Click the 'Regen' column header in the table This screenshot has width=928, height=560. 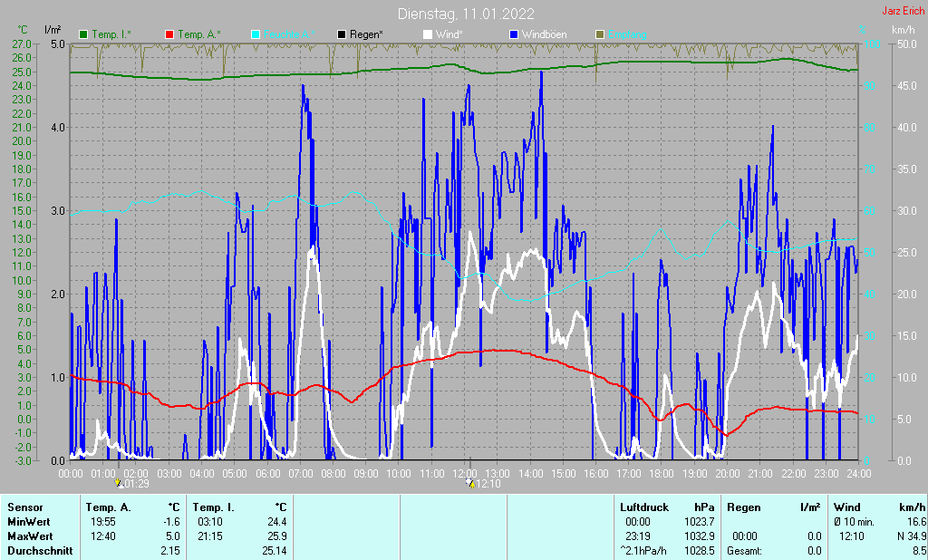[743, 507]
